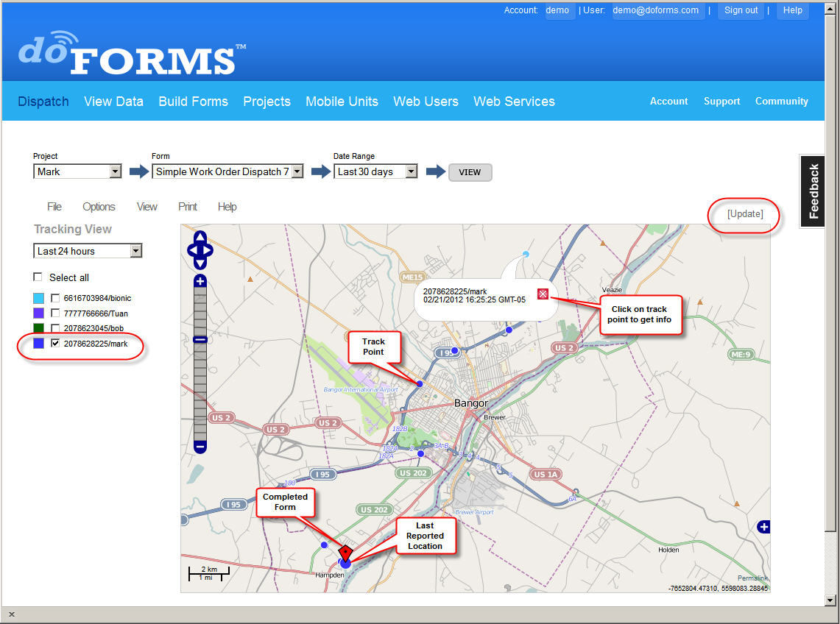Open the Community link
Screen dimensions: 840x624
pyautogui.click(x=782, y=102)
